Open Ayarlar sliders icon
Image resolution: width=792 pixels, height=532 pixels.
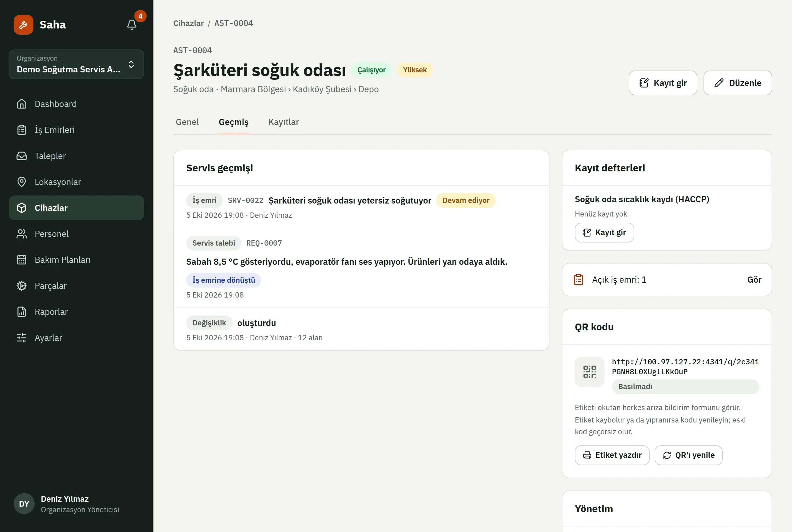22,337
